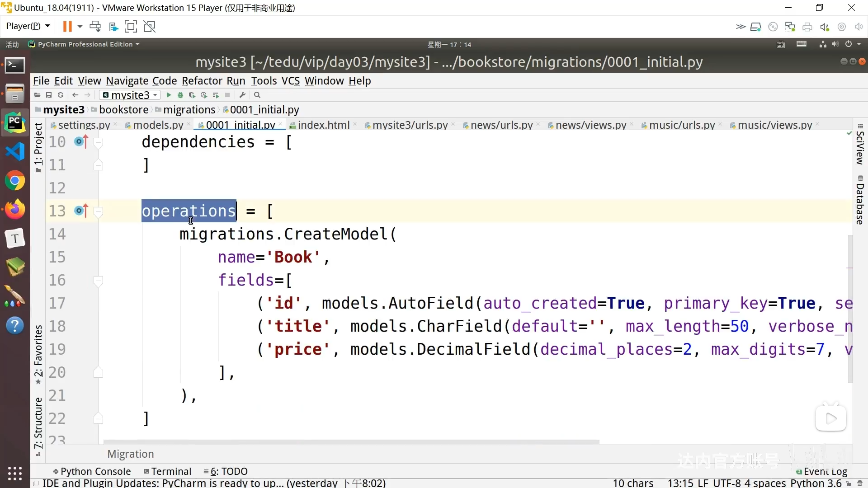Run the mysite3 configuration

[x=169, y=95]
